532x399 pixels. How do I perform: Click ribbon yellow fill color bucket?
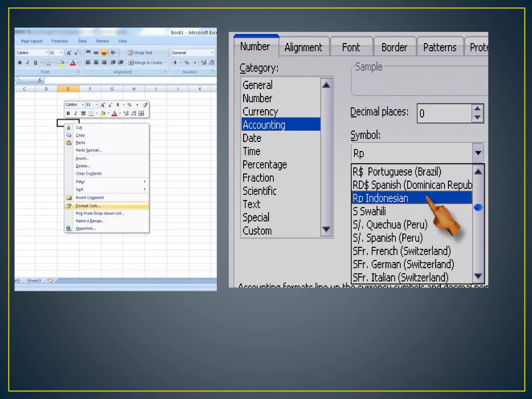62,63
